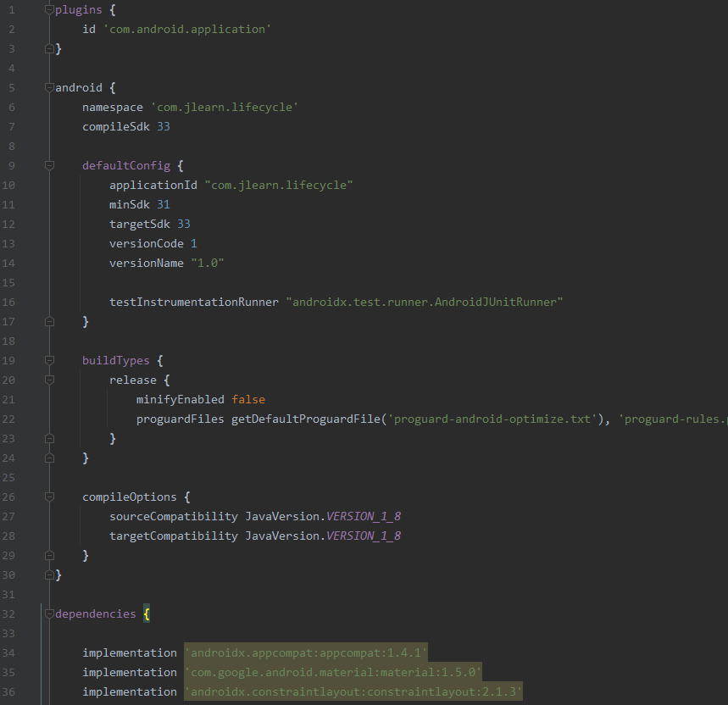Image resolution: width=728 pixels, height=705 pixels.
Task: Click the dependencies keyword
Action: 96,614
